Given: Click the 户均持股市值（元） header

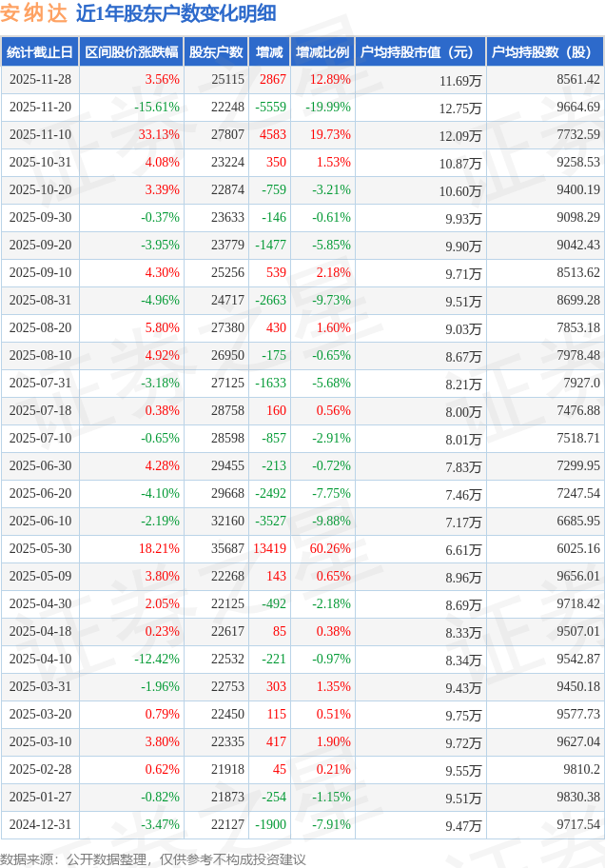Looking at the screenshot, I should pyautogui.click(x=419, y=52).
